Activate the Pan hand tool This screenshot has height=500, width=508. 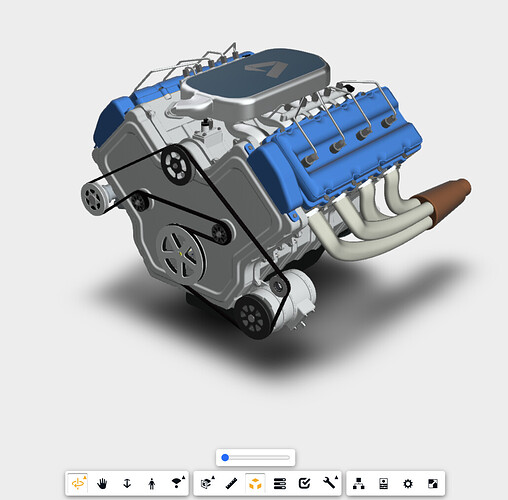tap(102, 483)
